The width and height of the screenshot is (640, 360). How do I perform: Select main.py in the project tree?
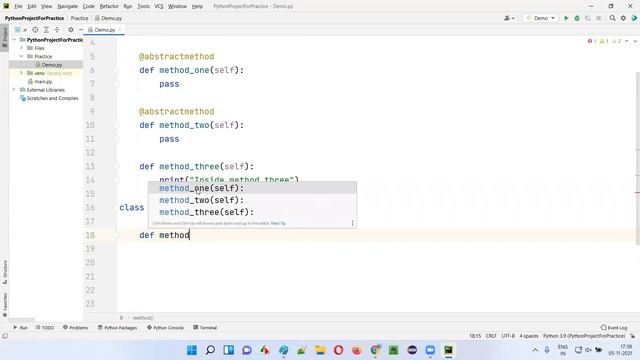[x=40, y=82]
